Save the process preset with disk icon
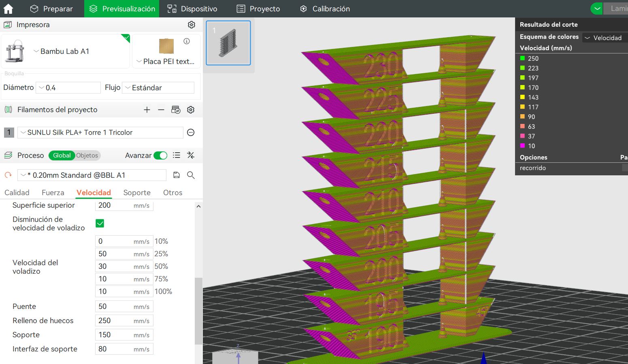The width and height of the screenshot is (628, 364). pyautogui.click(x=176, y=175)
